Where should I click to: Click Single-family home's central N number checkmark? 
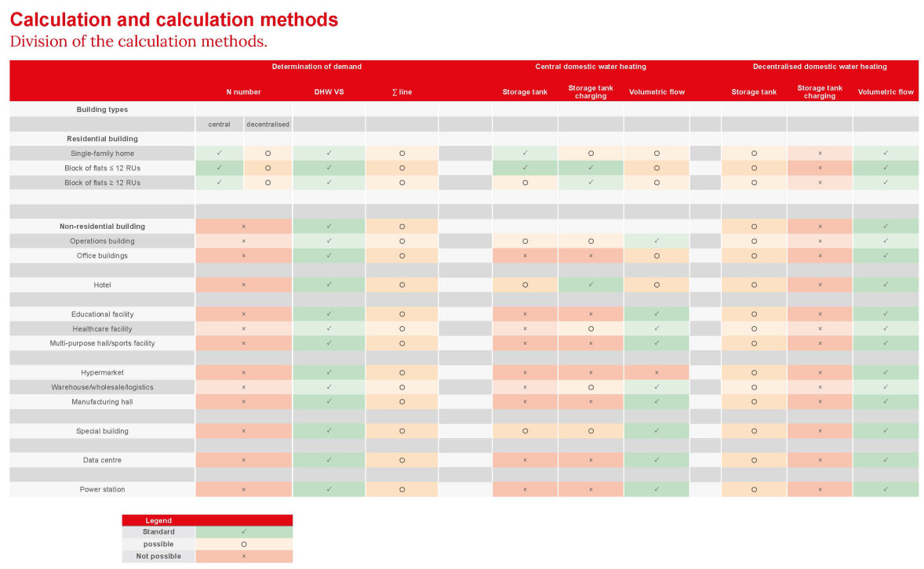(x=219, y=154)
